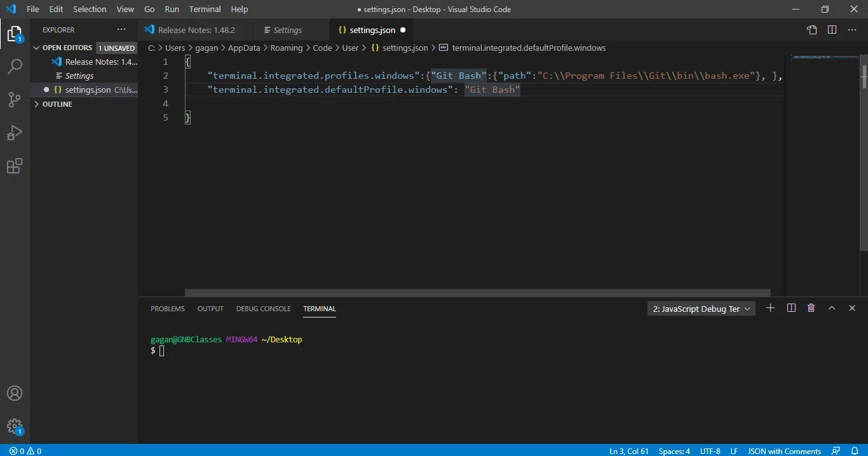The image size is (868, 456).
Task: Change LF end-of-line sequence
Action: coord(734,451)
